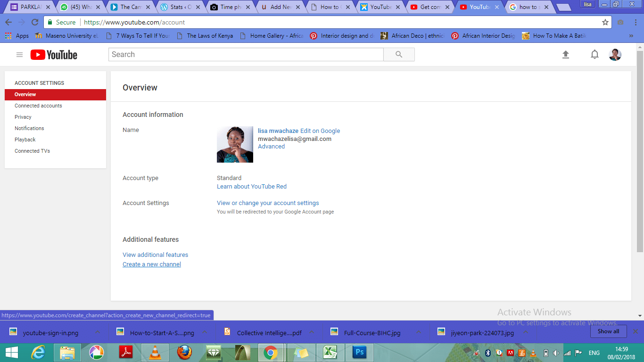Open VLC media player in taskbar

coord(154,353)
